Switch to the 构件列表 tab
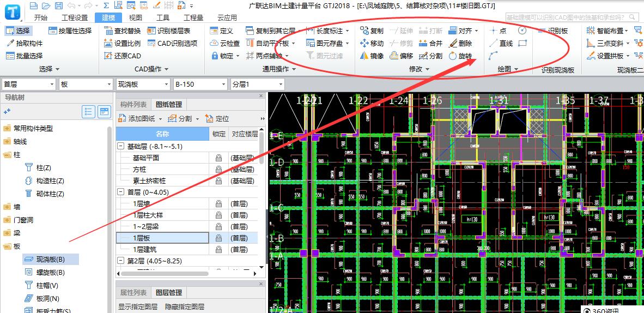644x313 pixels. coord(133,105)
